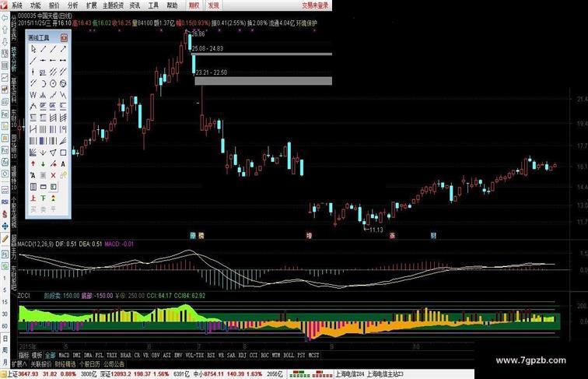Open the 工具 menu
Screen dimensions: 588x379
coord(153,5)
